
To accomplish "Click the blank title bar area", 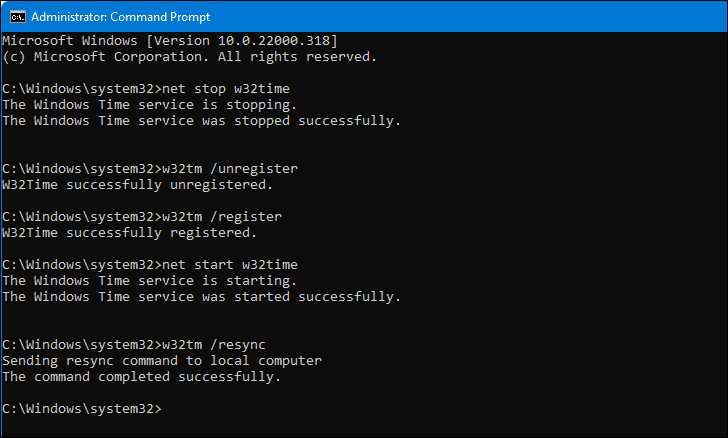I will [450, 15].
